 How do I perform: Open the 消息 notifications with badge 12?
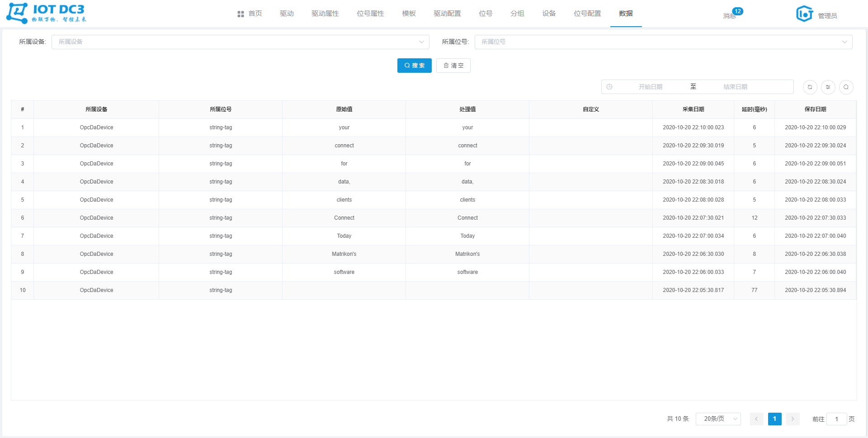pyautogui.click(x=730, y=15)
